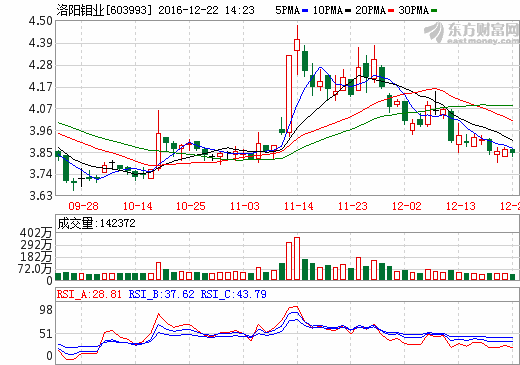Click the RSI_A:28.81 indicator label

(x=89, y=294)
